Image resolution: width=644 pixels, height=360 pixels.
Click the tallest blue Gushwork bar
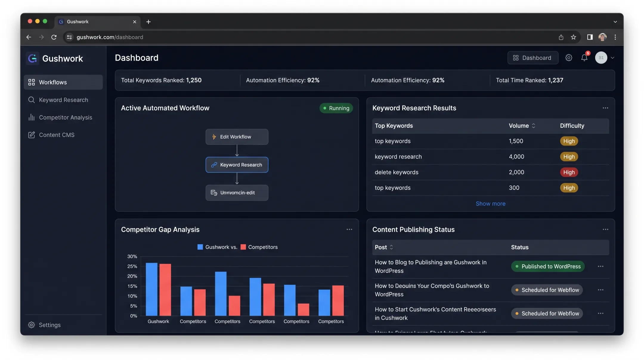coord(151,289)
